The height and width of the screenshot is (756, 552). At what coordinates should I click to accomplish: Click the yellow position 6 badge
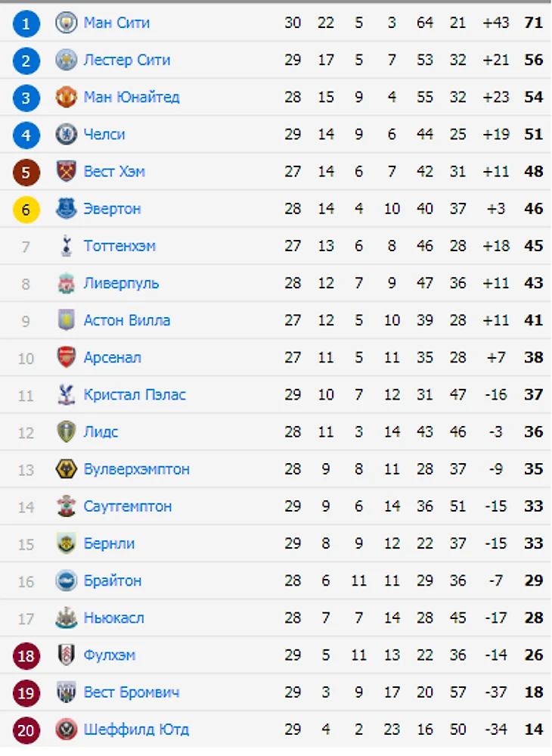(x=26, y=209)
